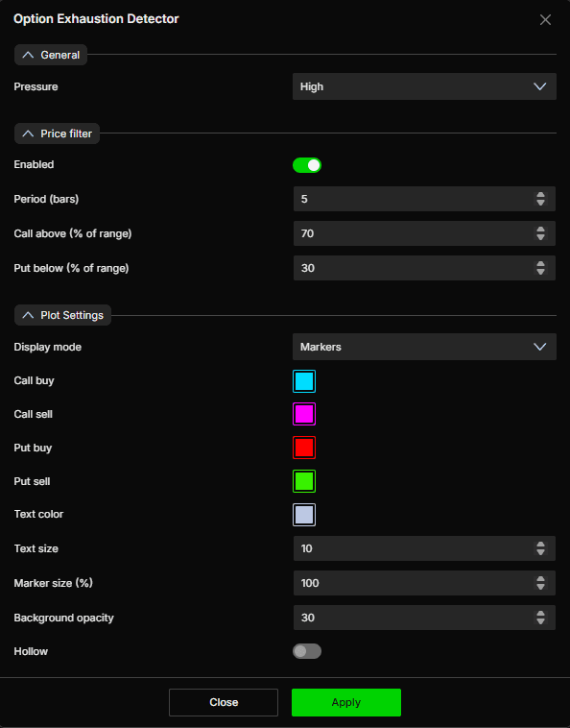Open the Call sell magenta color swatch
This screenshot has width=570, height=728.
304,414
